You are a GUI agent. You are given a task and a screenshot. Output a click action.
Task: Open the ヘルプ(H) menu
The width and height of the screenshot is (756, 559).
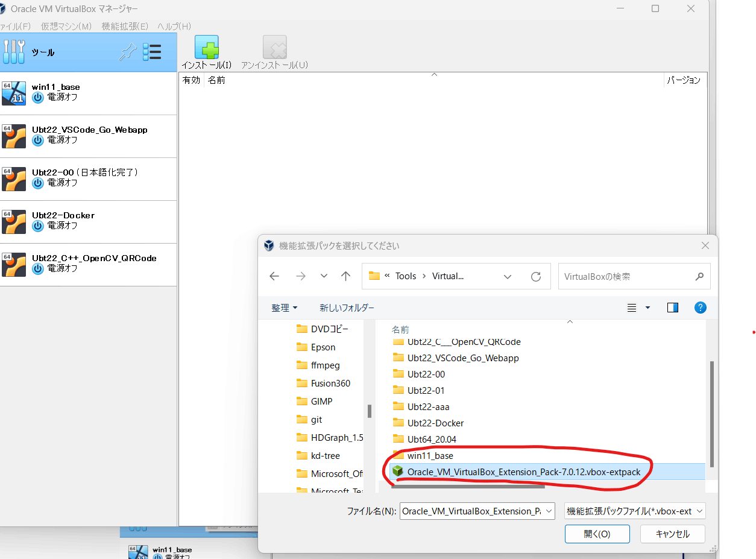[x=174, y=27]
